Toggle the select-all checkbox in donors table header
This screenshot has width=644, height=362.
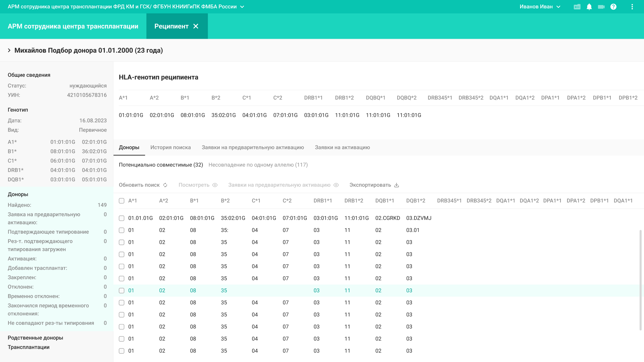point(122,201)
